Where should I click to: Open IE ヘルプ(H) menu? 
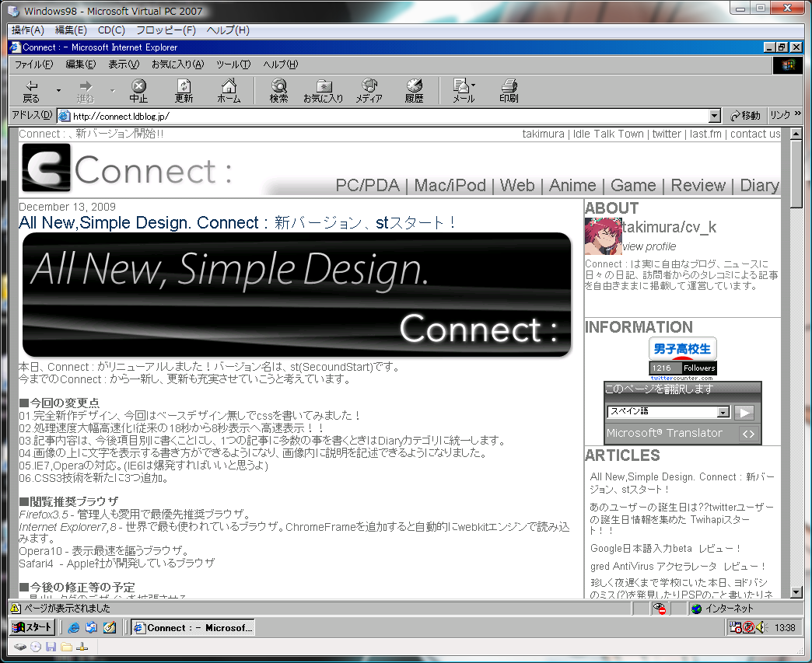click(280, 65)
